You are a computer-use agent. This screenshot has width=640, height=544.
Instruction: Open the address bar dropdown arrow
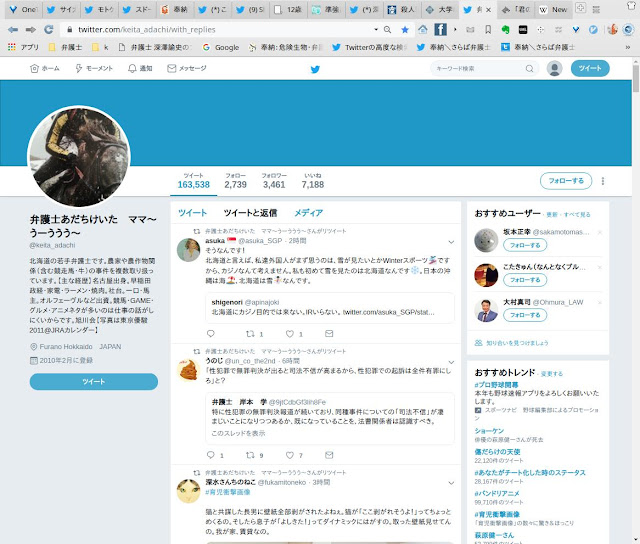tap(376, 29)
